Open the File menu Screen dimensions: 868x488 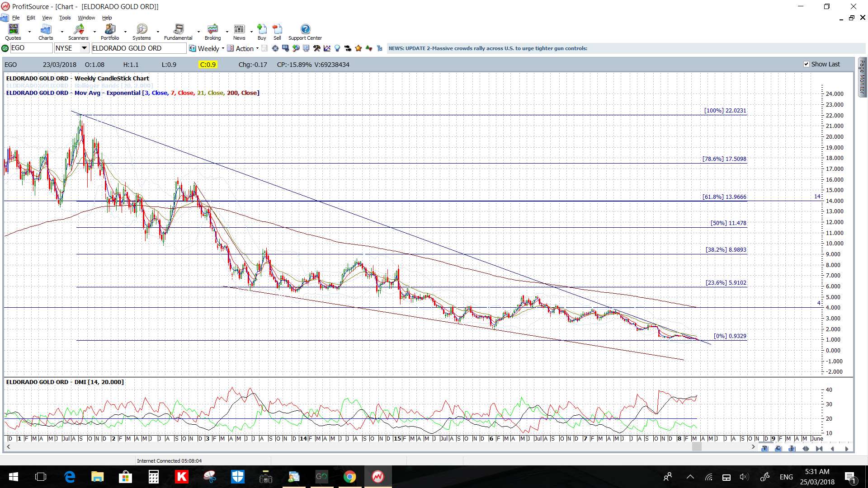click(16, 18)
